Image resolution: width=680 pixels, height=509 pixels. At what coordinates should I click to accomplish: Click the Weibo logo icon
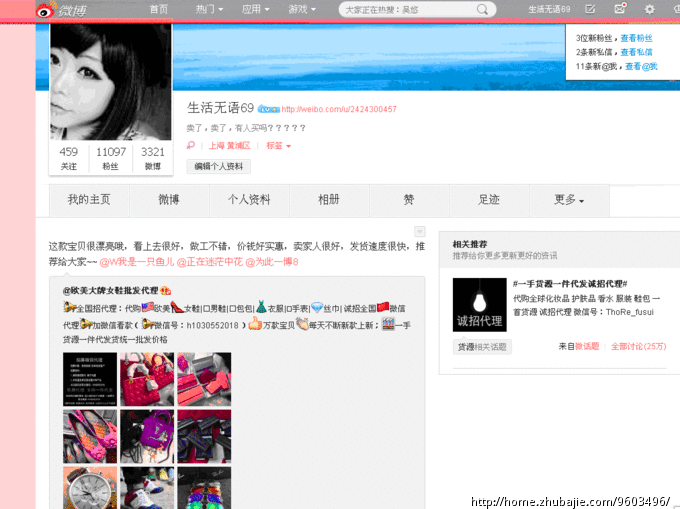[46, 10]
